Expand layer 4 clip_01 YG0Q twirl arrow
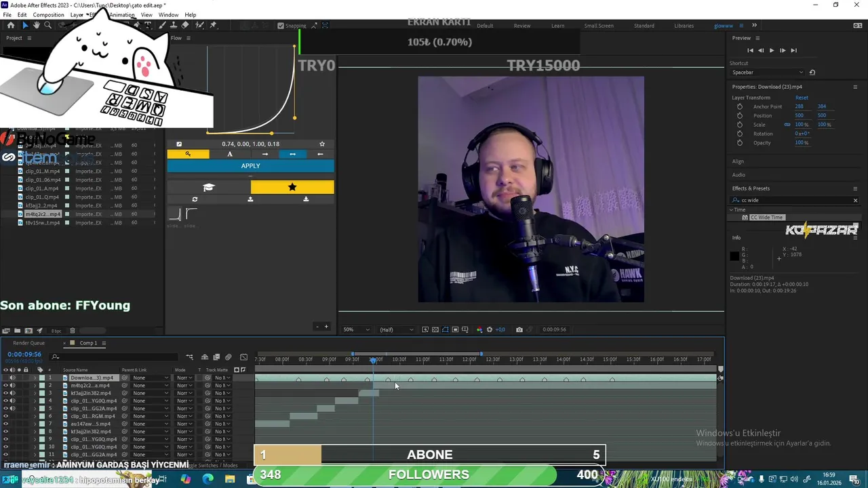 coord(35,401)
